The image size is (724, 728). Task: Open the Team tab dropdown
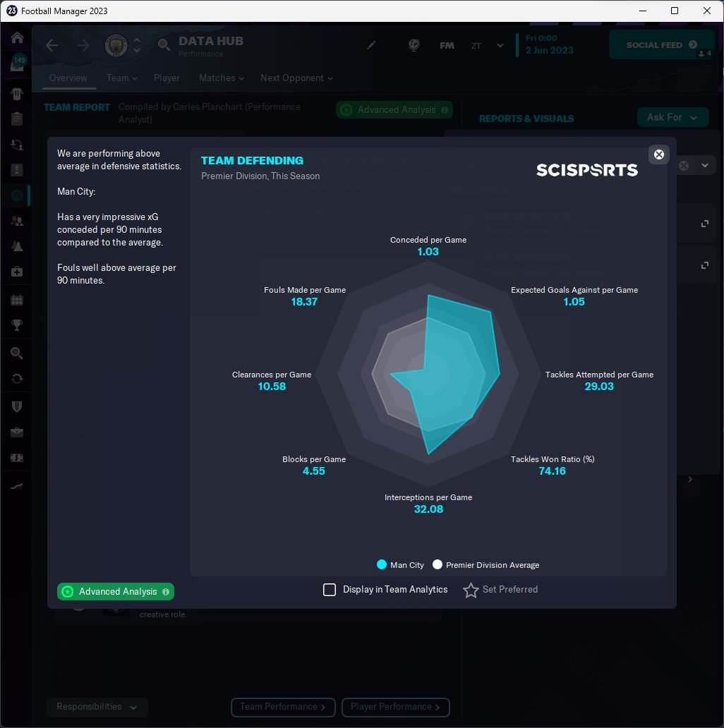pyautogui.click(x=121, y=78)
